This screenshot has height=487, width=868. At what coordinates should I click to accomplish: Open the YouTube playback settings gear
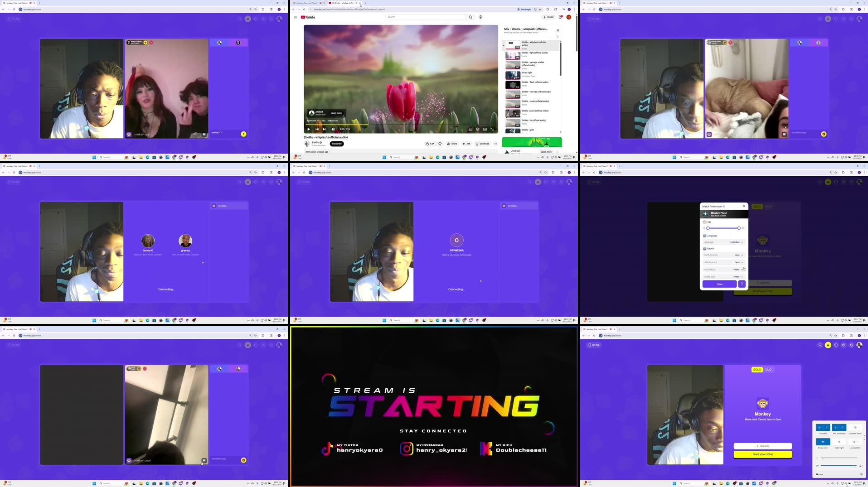tap(477, 129)
